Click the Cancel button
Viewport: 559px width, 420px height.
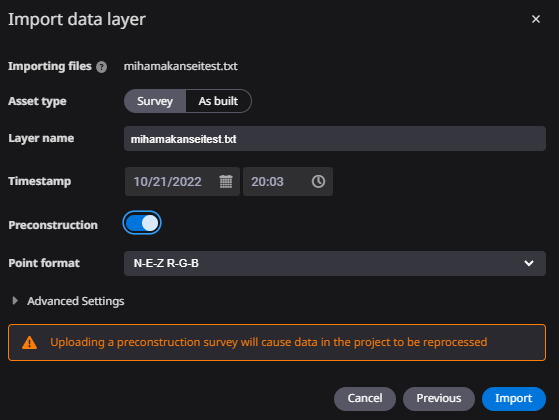click(365, 399)
